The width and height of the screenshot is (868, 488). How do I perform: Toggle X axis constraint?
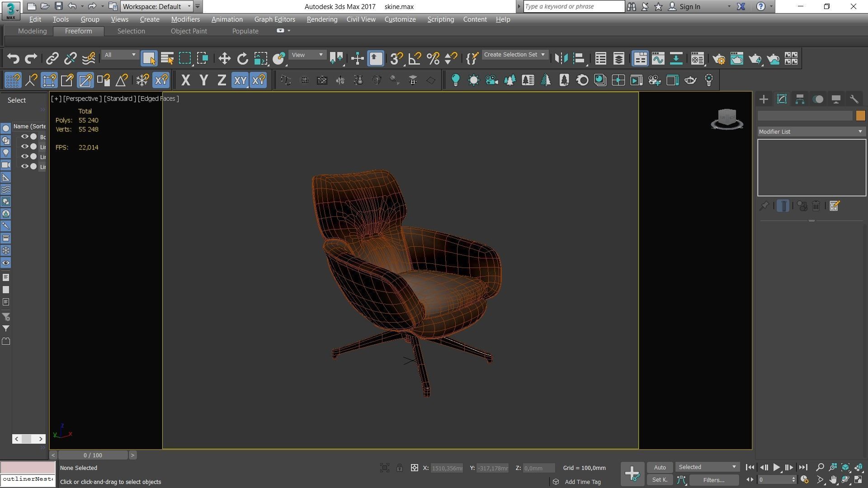[185, 80]
